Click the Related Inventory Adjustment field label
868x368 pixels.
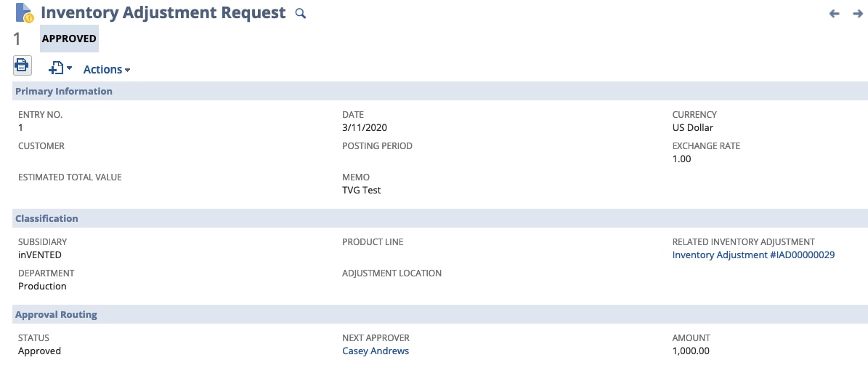(x=744, y=242)
